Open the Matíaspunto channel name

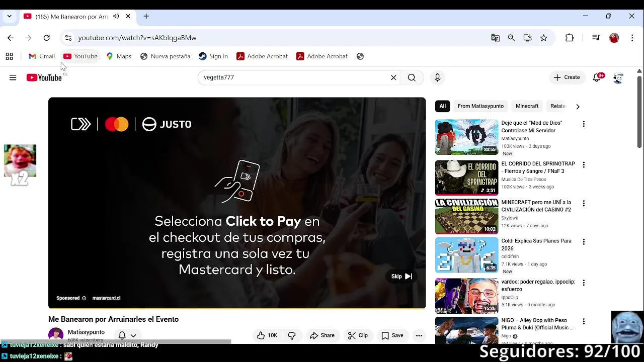click(x=86, y=332)
